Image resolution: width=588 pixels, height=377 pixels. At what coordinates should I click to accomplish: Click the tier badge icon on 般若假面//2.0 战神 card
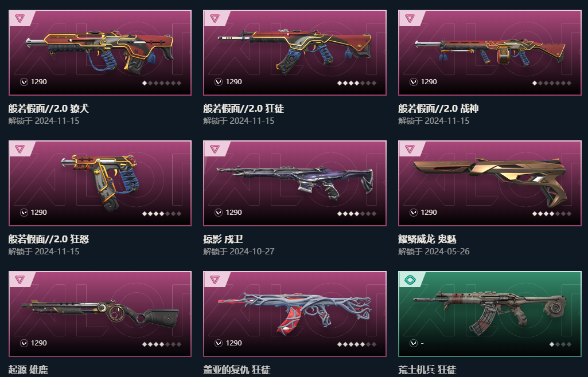coord(410,18)
